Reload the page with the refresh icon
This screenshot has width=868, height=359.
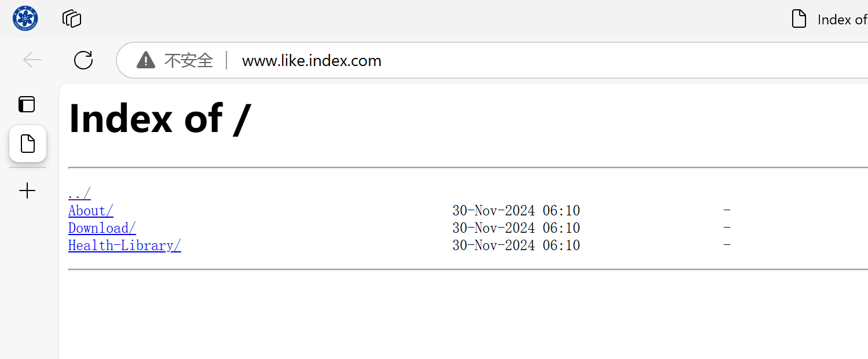83,60
